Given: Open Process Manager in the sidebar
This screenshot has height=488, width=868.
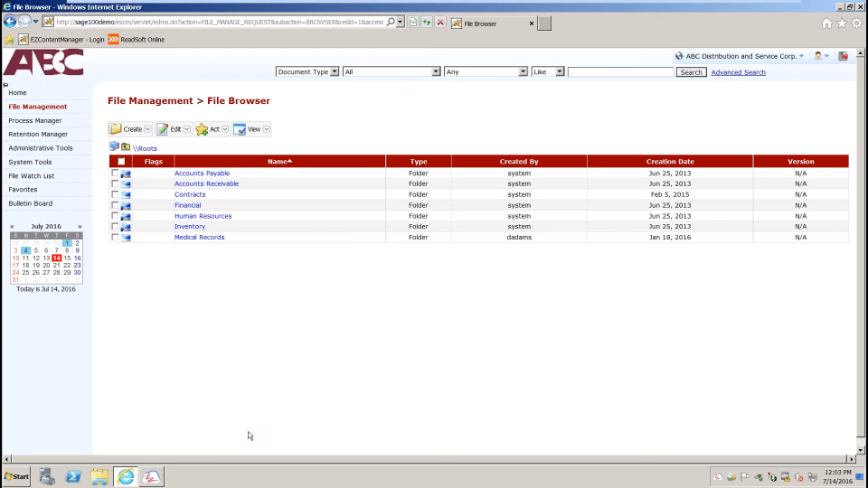Looking at the screenshot, I should coord(35,120).
